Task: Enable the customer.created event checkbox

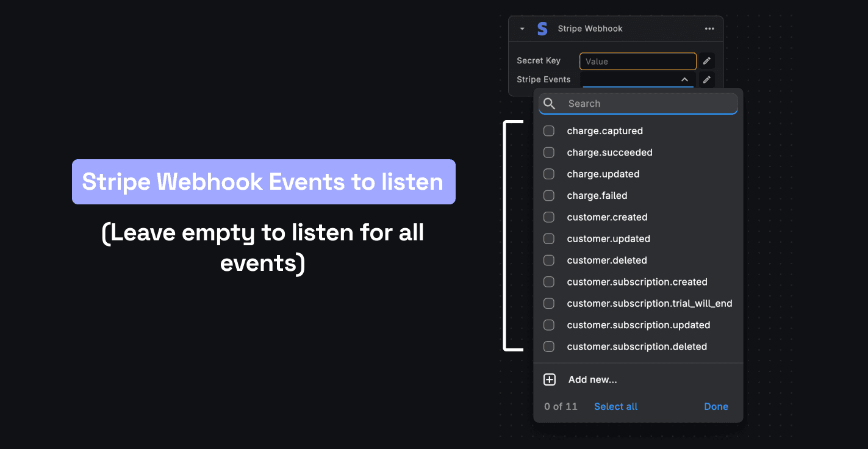Action: coord(549,217)
